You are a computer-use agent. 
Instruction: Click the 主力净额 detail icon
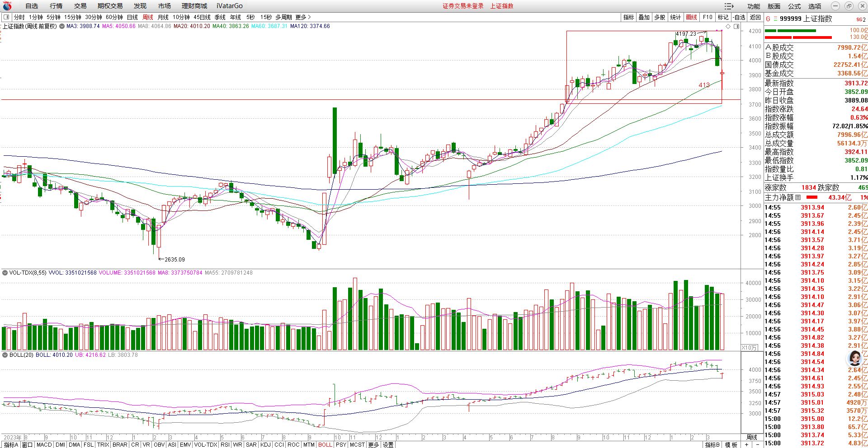798,198
